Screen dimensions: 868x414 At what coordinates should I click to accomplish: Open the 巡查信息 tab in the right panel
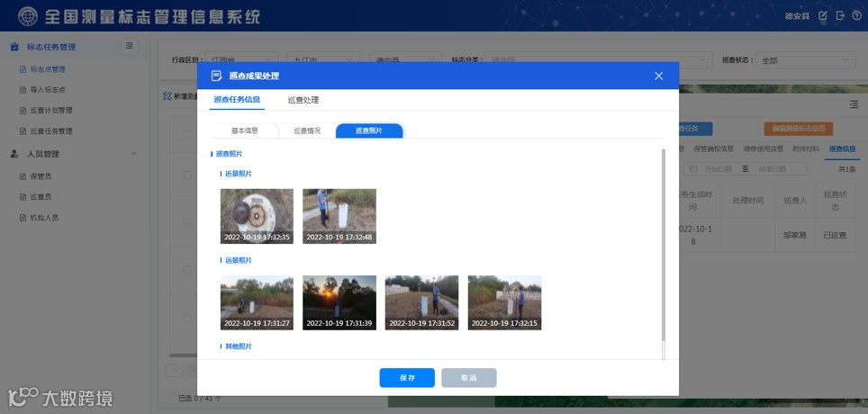point(843,148)
